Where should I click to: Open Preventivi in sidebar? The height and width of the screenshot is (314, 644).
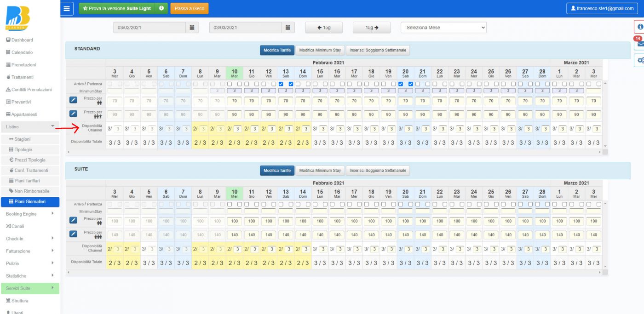coord(18,102)
